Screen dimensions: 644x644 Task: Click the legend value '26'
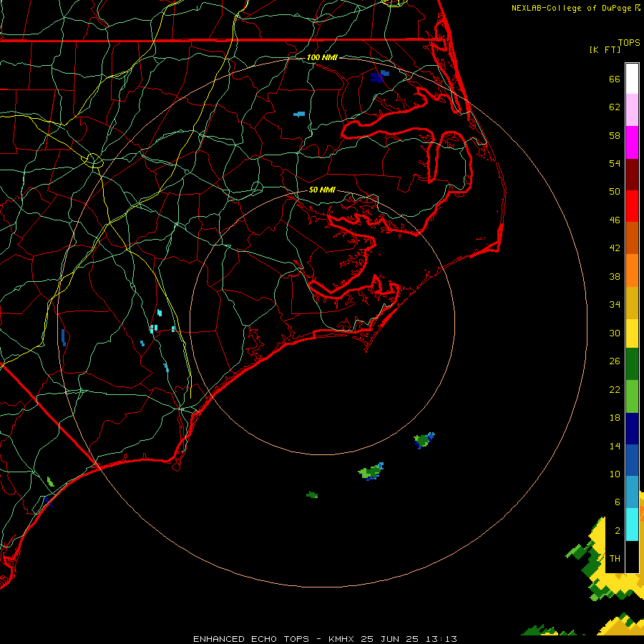tap(615, 361)
